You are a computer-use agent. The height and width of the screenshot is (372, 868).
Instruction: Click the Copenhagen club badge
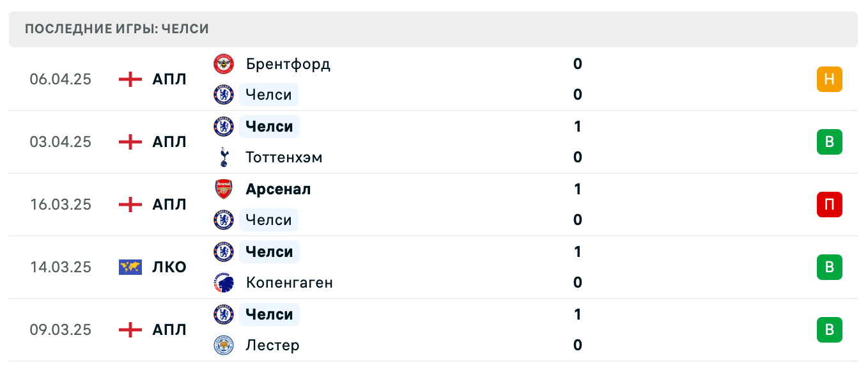223,282
